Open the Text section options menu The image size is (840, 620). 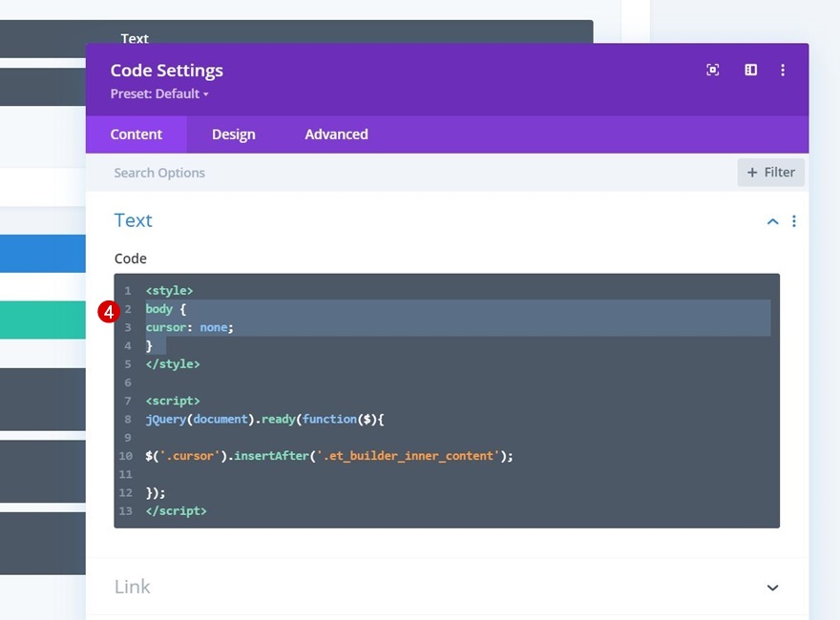point(793,221)
